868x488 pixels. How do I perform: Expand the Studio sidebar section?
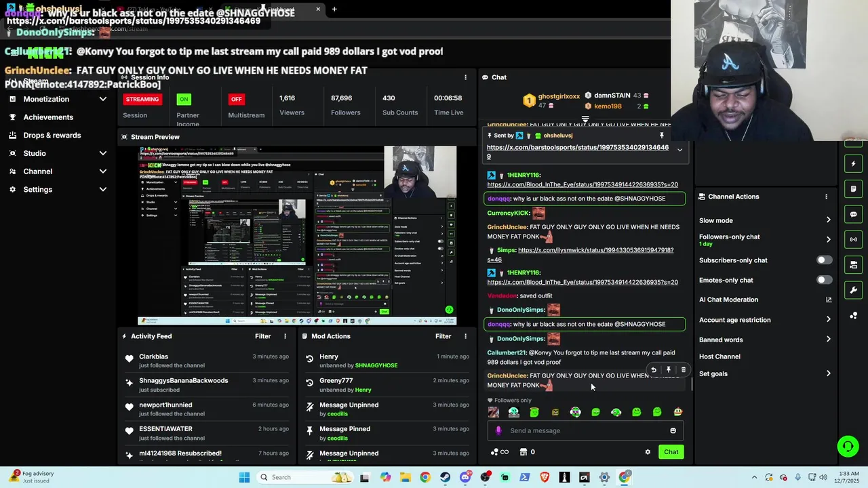(58, 153)
